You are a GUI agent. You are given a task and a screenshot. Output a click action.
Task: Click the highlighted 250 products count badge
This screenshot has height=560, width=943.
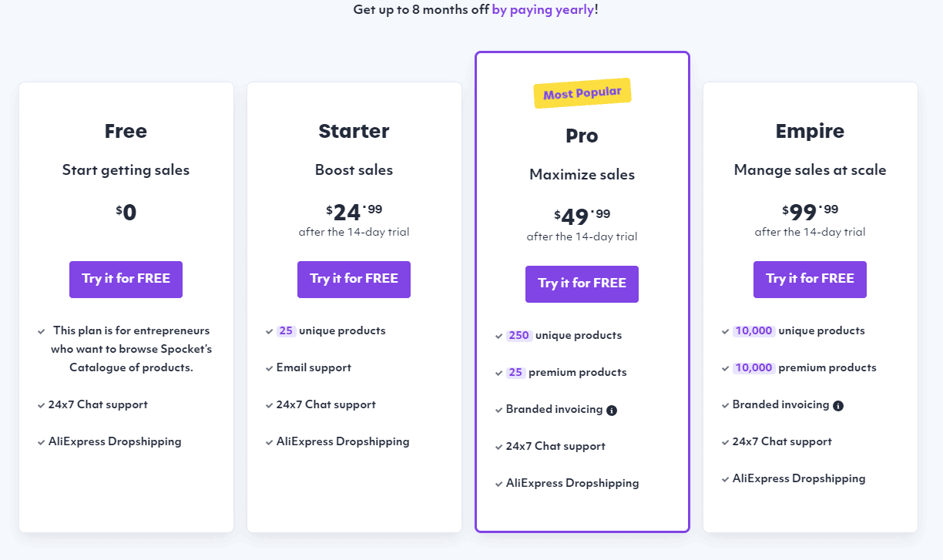pos(518,335)
